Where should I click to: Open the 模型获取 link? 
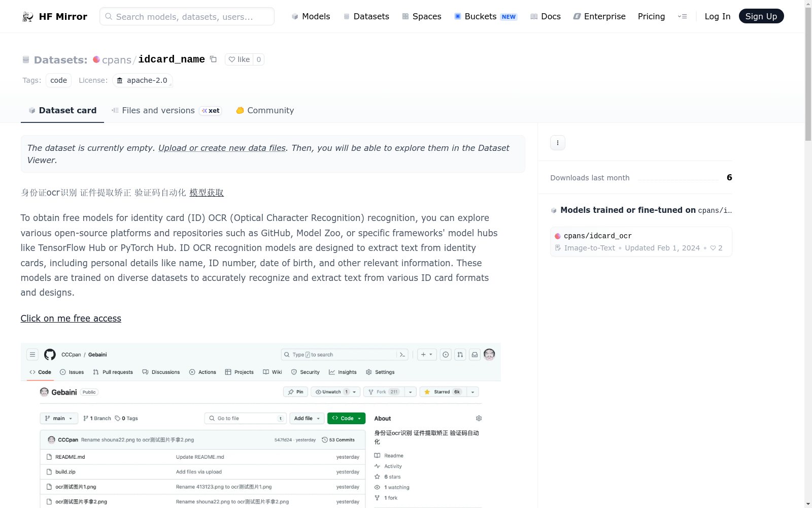(x=207, y=193)
